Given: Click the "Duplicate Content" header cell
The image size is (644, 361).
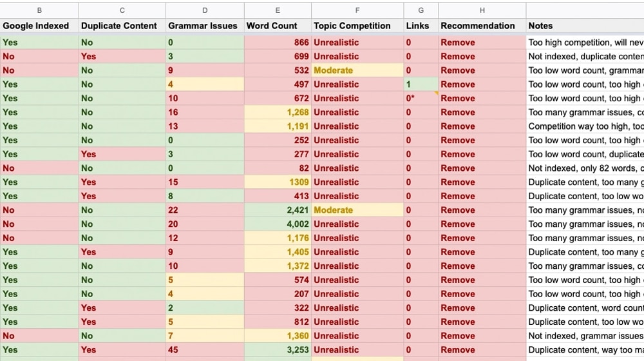Looking at the screenshot, I should (x=122, y=26).
